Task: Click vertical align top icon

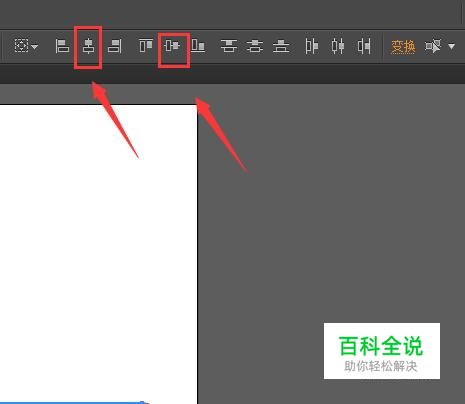Action: pyautogui.click(x=146, y=46)
